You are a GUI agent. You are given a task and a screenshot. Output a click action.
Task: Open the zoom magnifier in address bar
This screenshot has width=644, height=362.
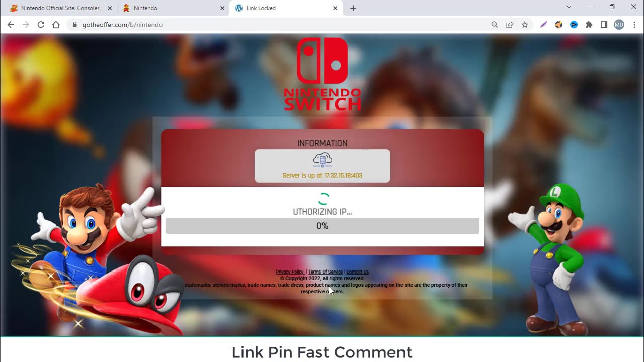point(495,25)
